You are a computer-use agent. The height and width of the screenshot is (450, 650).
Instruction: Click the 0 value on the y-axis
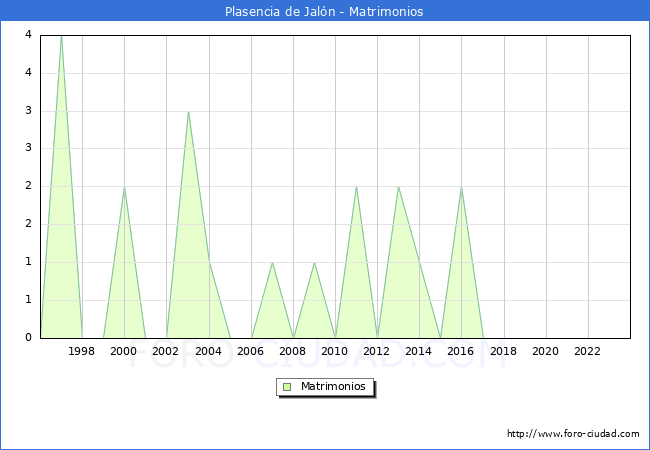pos(28,338)
